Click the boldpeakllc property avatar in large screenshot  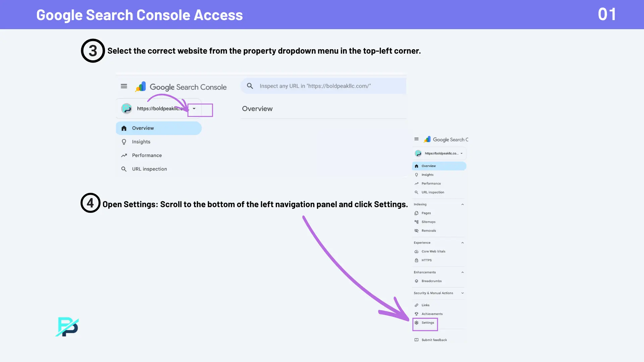pos(126,109)
